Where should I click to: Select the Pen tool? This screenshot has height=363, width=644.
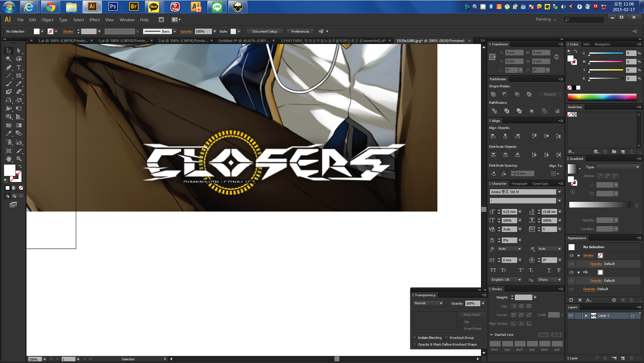[x=9, y=67]
